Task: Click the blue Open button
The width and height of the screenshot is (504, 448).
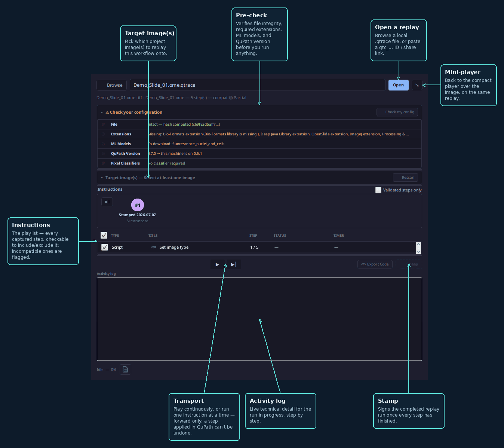Action: pos(398,85)
